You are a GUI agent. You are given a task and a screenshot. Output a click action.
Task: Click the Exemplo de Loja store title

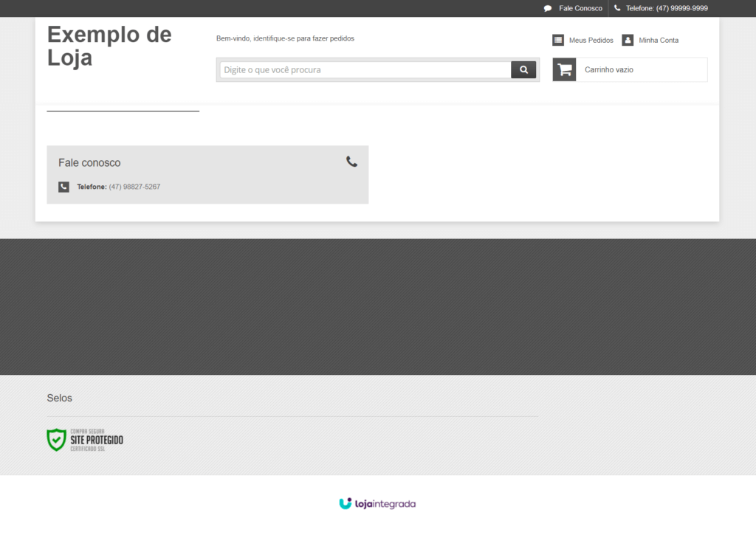pyautogui.click(x=109, y=46)
